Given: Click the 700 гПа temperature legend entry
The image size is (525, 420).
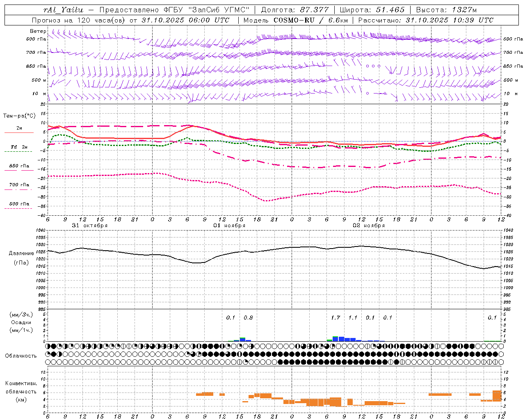Looking at the screenshot, I should click(19, 185).
